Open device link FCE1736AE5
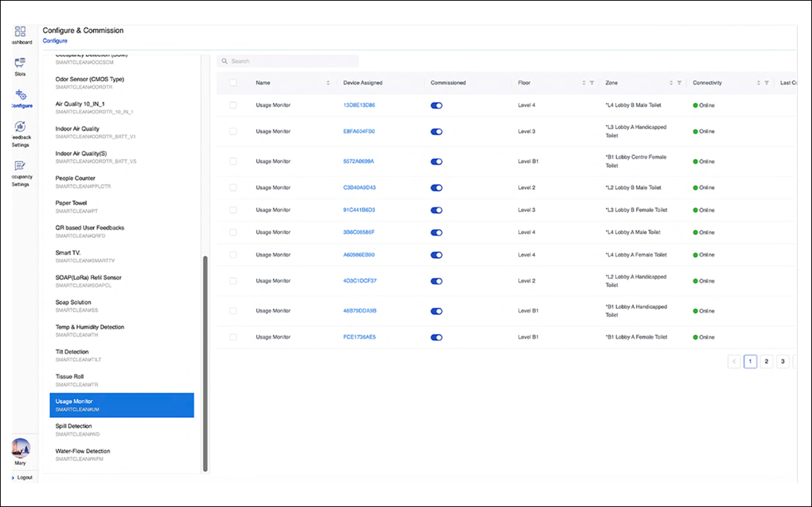The width and height of the screenshot is (812, 507). click(x=359, y=337)
